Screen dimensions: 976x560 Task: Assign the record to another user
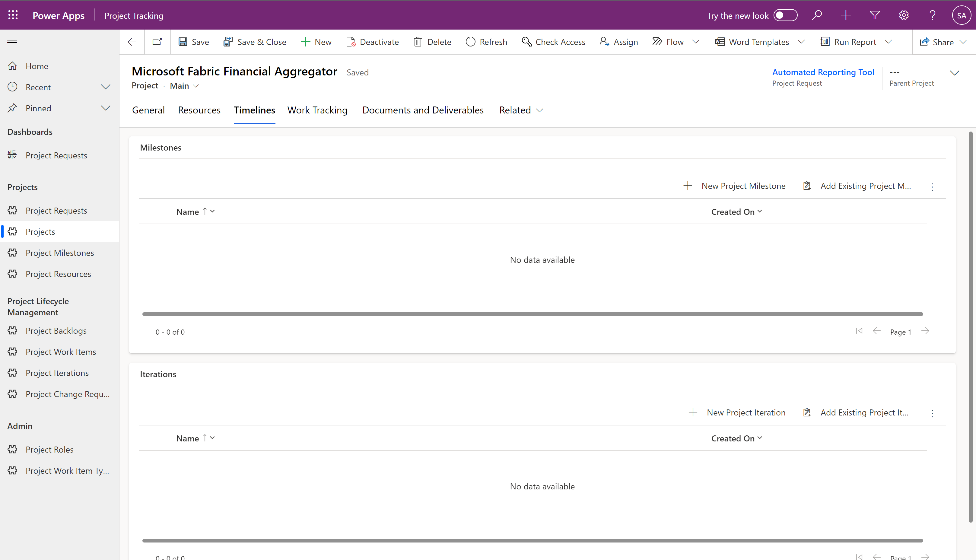tap(619, 42)
